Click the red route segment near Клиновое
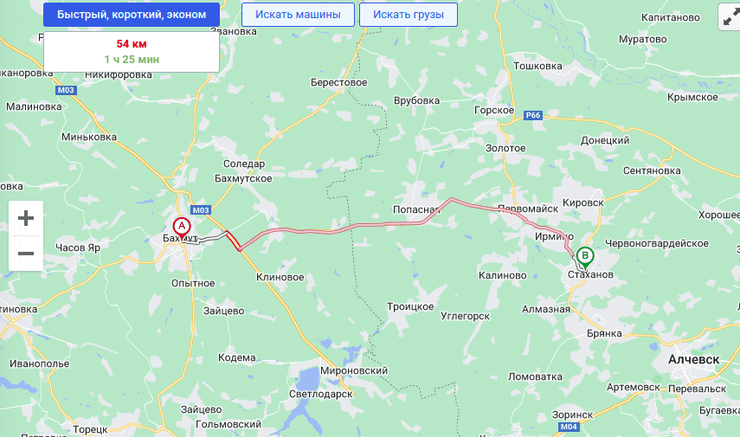Viewport: 740px width, 437px height. tap(233, 241)
